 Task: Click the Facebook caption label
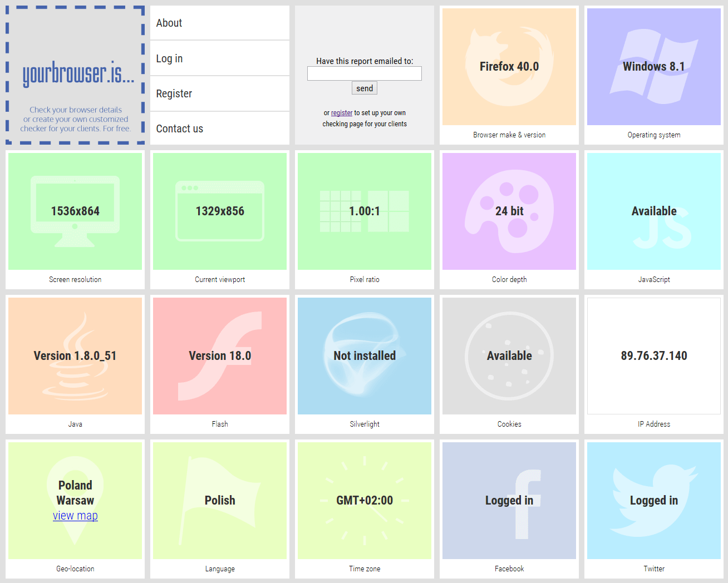click(509, 569)
